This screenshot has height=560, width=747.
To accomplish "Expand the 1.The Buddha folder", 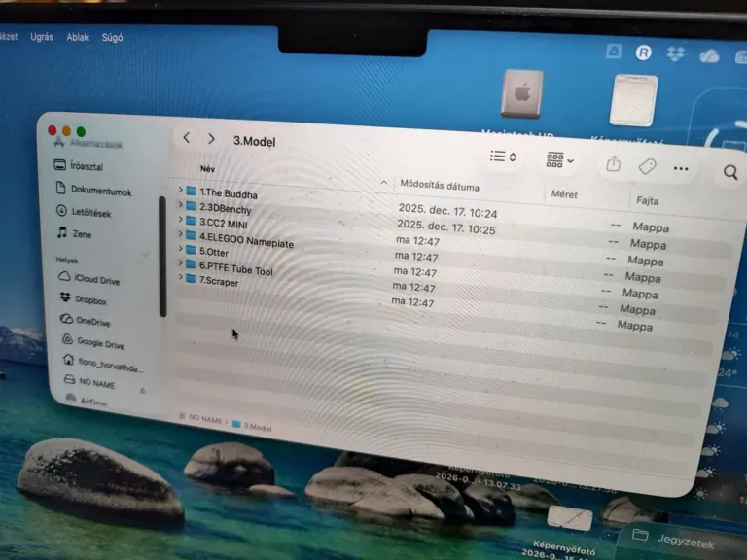I will pyautogui.click(x=181, y=190).
